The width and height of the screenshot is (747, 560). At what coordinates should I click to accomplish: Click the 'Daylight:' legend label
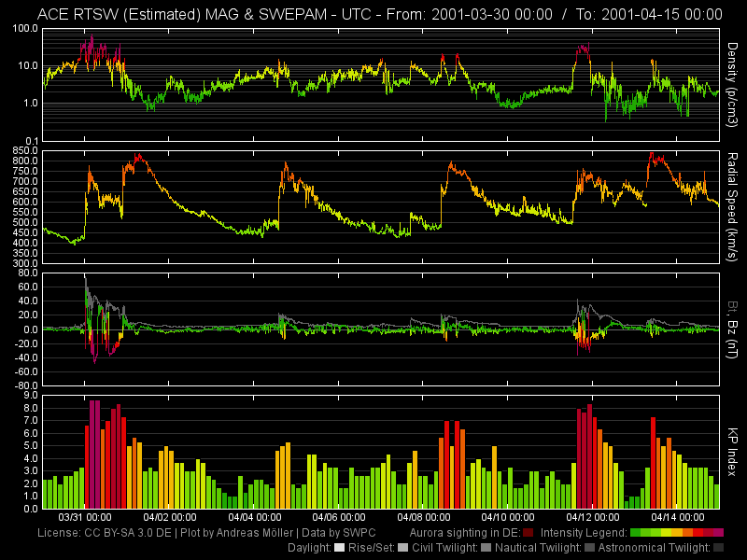(x=310, y=548)
